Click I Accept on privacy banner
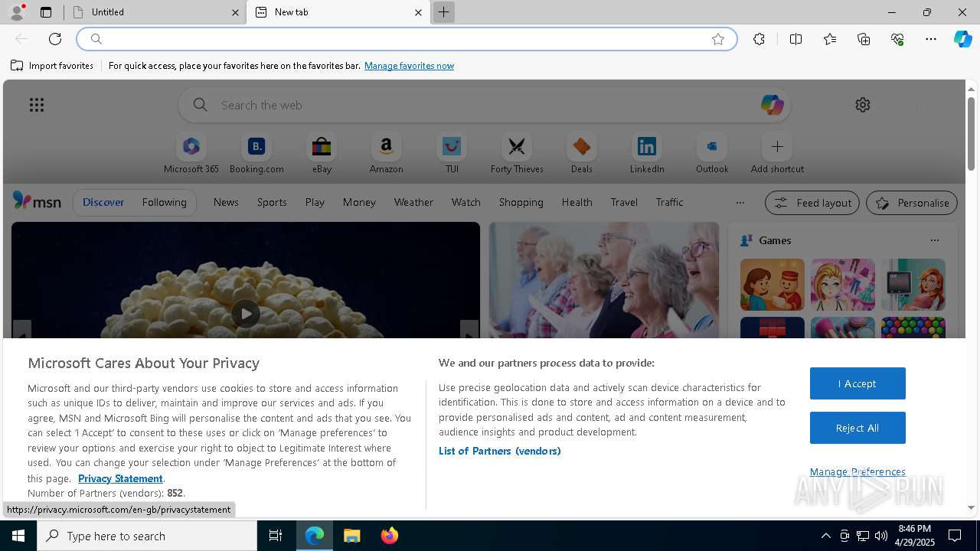The height and width of the screenshot is (551, 980). tap(857, 383)
